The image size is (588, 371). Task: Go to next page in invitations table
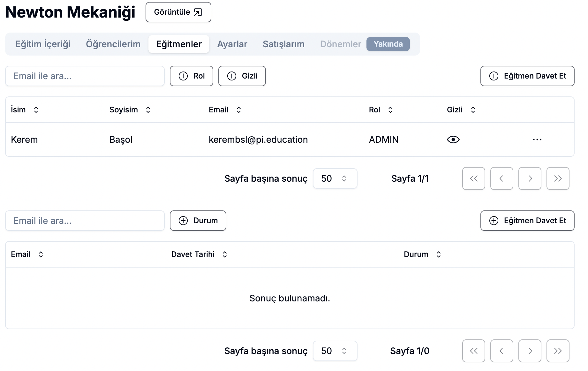tap(530, 351)
